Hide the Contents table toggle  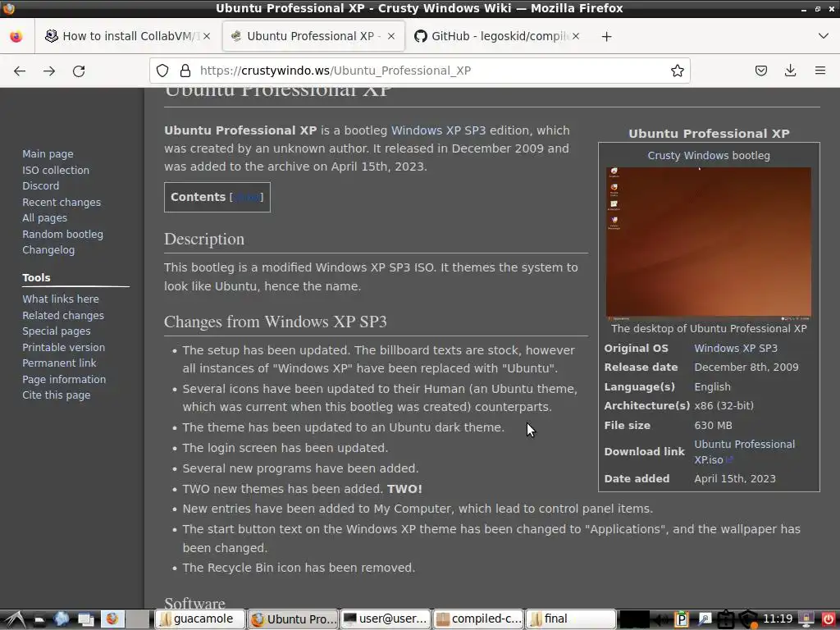pyautogui.click(x=247, y=197)
